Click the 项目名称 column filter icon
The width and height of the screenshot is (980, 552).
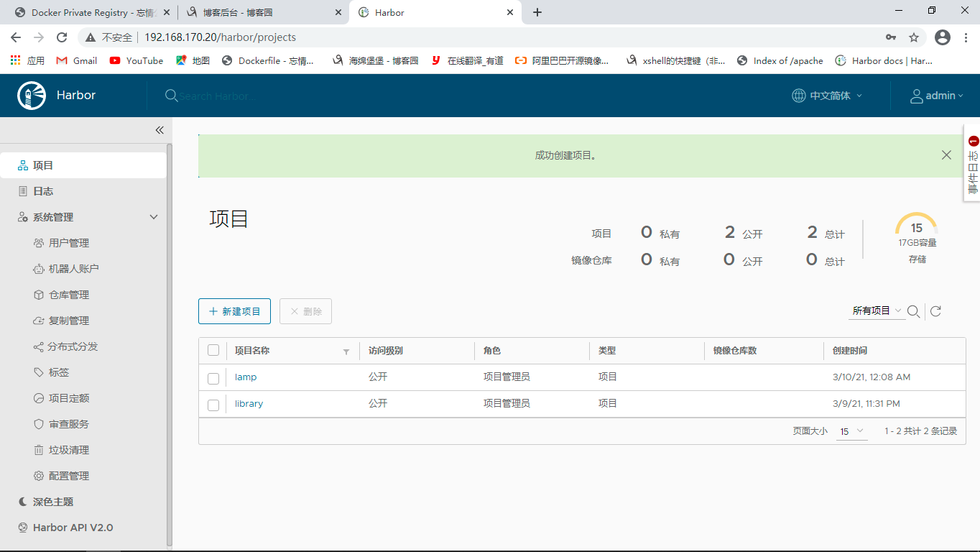(346, 351)
